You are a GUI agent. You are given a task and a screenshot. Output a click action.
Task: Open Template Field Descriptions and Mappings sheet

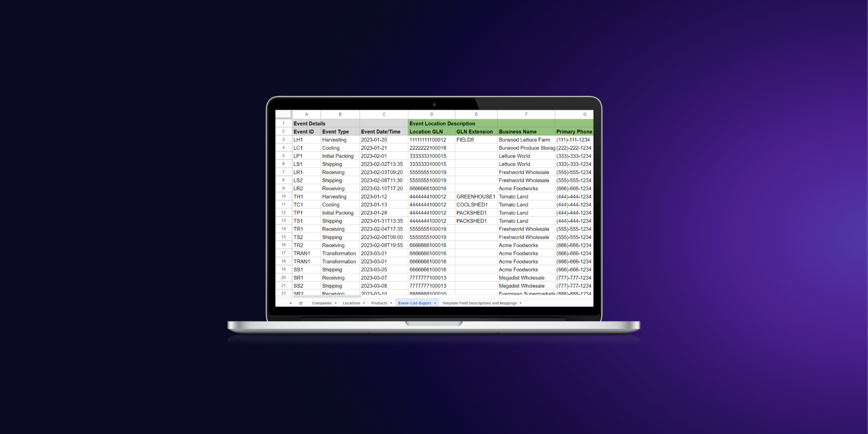(480, 303)
